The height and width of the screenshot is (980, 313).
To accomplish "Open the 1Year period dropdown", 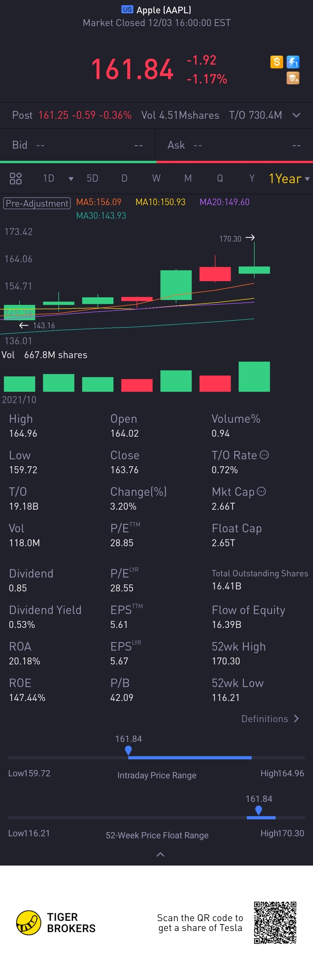I will tap(289, 178).
